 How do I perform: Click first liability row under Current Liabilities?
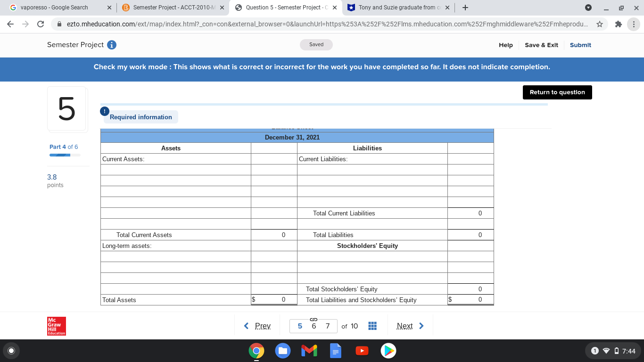point(372,170)
